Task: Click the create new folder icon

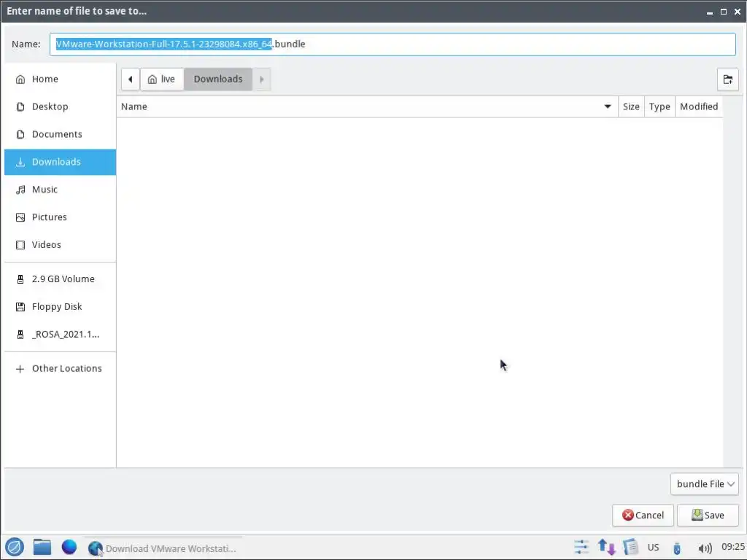Action: tap(727, 79)
